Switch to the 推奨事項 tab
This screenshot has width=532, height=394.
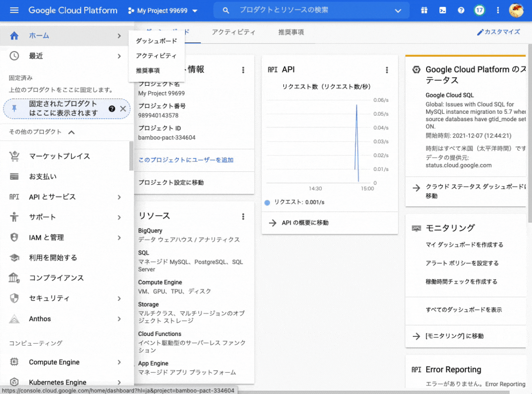pyautogui.click(x=291, y=32)
